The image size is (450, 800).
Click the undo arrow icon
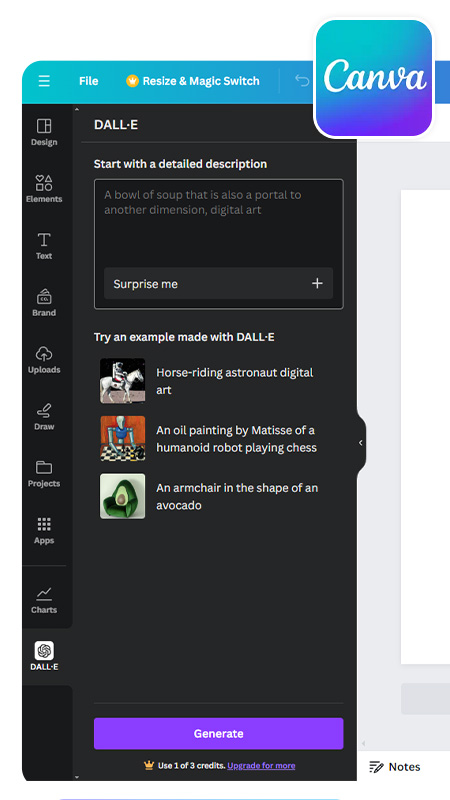[302, 81]
